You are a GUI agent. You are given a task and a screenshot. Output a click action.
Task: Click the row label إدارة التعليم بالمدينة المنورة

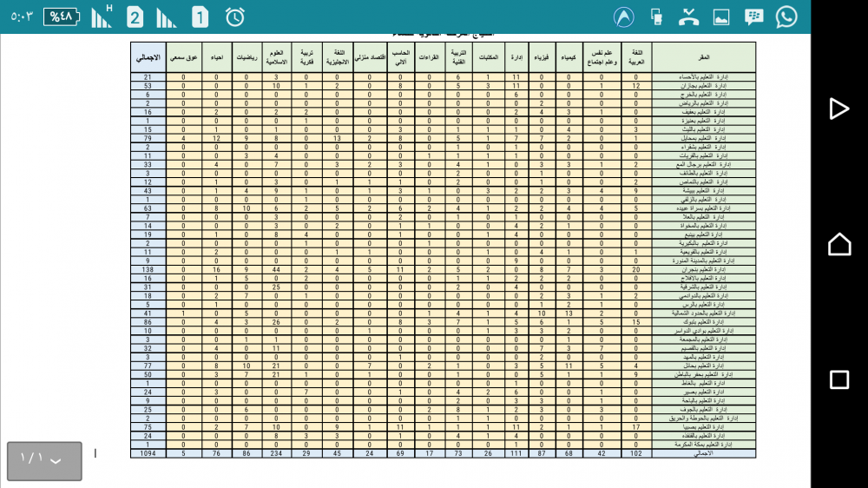tap(704, 260)
